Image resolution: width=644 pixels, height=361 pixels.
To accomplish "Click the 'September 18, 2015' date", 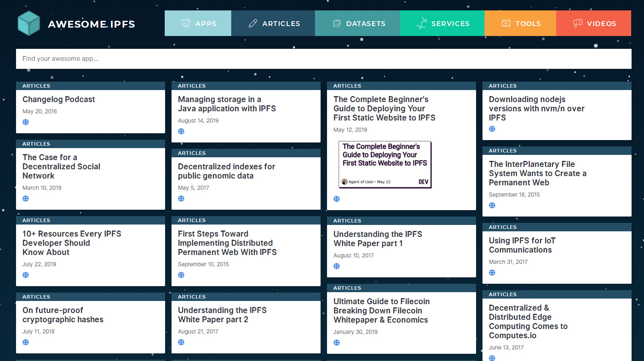I will point(514,195).
